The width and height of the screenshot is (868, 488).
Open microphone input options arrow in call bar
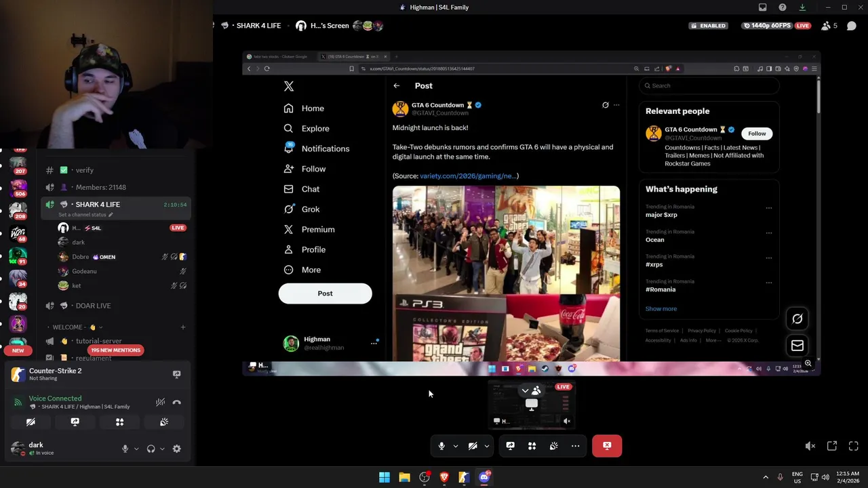[x=455, y=446]
